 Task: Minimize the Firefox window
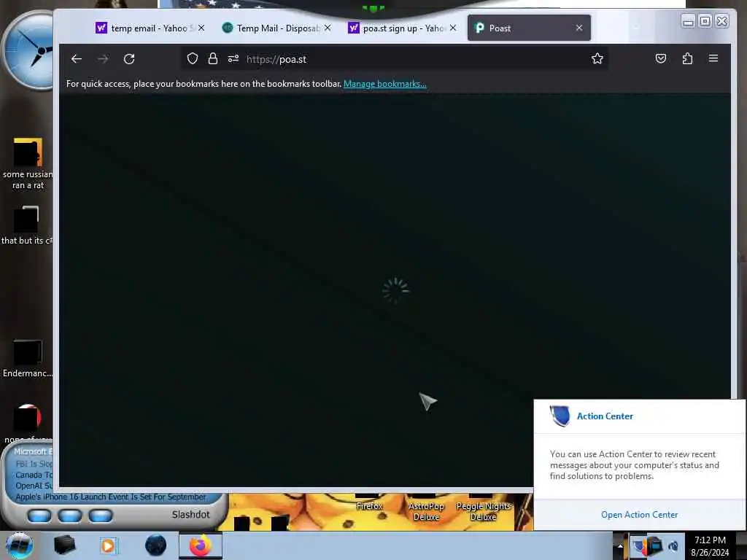(687, 21)
